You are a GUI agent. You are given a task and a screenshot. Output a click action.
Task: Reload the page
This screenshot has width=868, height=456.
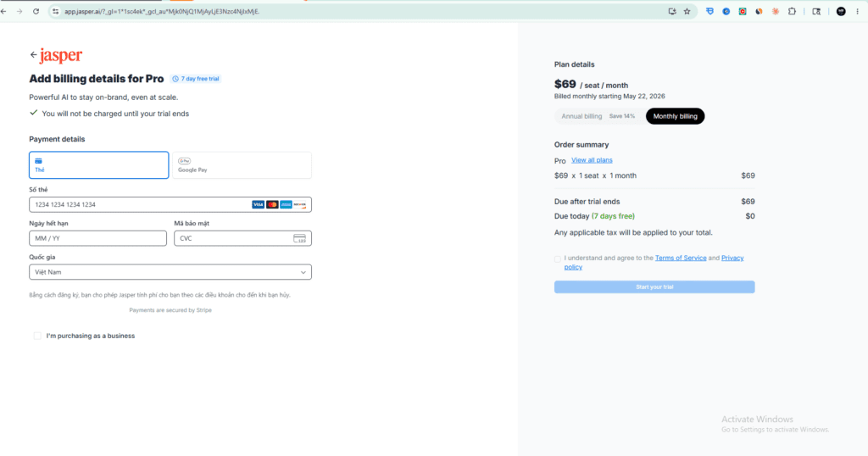point(36,11)
